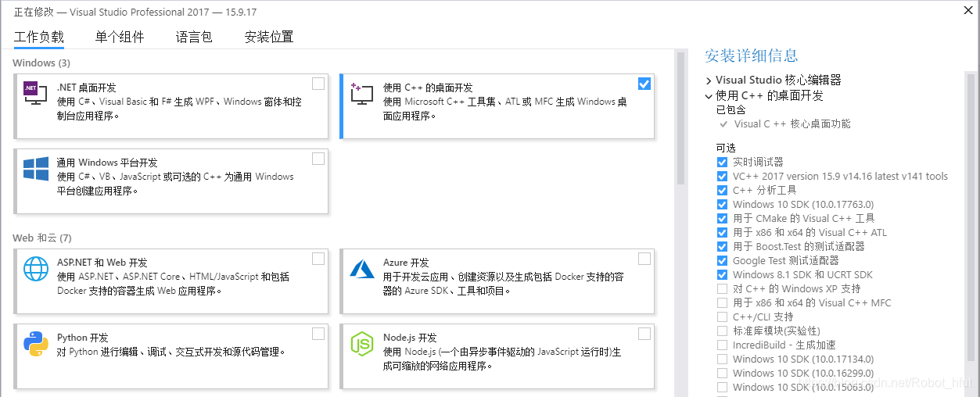Screen dimensions: 980x397
Task: Uncheck 用于 x86 和 x64 的 Visual C++ ATL
Action: [x=722, y=232]
